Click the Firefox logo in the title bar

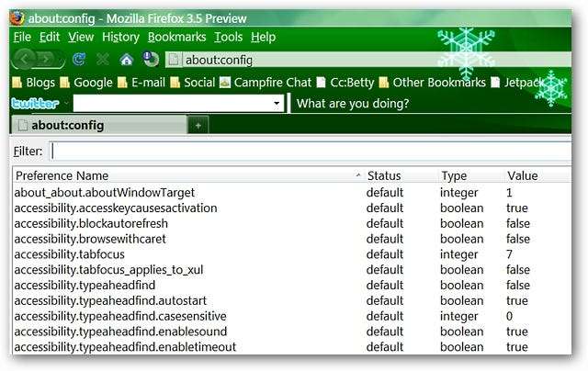[17, 18]
